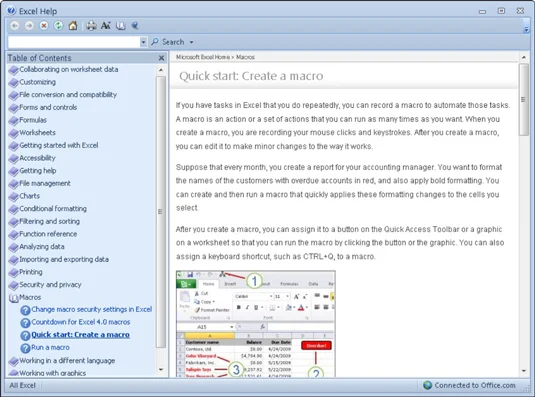Expand Working with graphics
535x397 pixels.
(47, 373)
